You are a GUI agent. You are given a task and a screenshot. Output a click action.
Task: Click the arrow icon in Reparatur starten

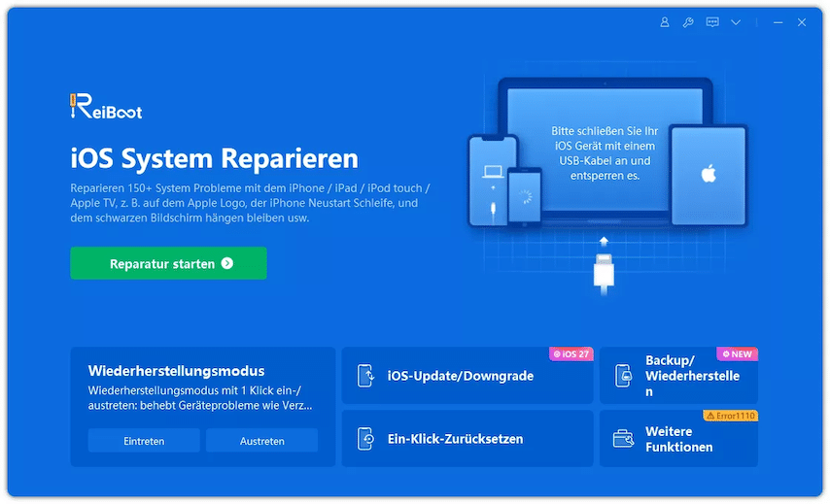[x=227, y=263]
